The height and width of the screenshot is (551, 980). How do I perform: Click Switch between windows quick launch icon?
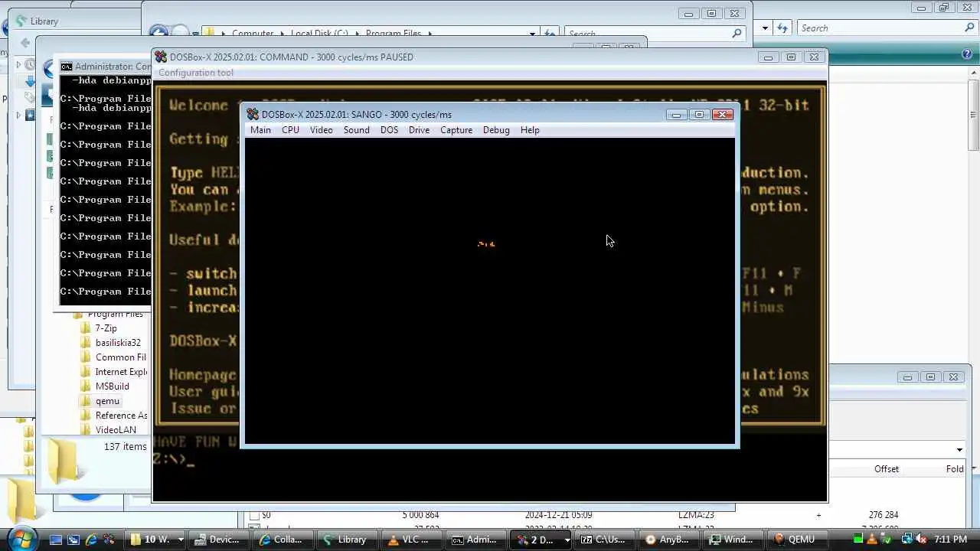(x=73, y=540)
